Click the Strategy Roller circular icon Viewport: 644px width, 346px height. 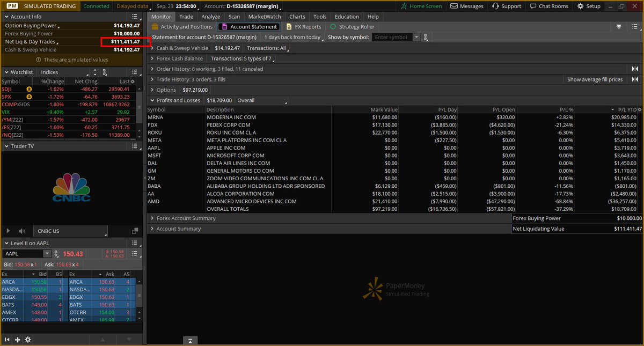(333, 26)
